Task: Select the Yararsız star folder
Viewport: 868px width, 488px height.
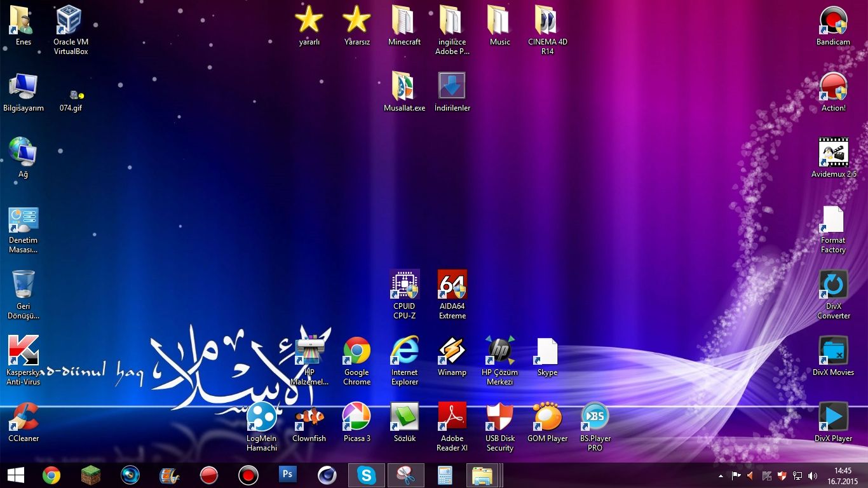Action: [356, 27]
